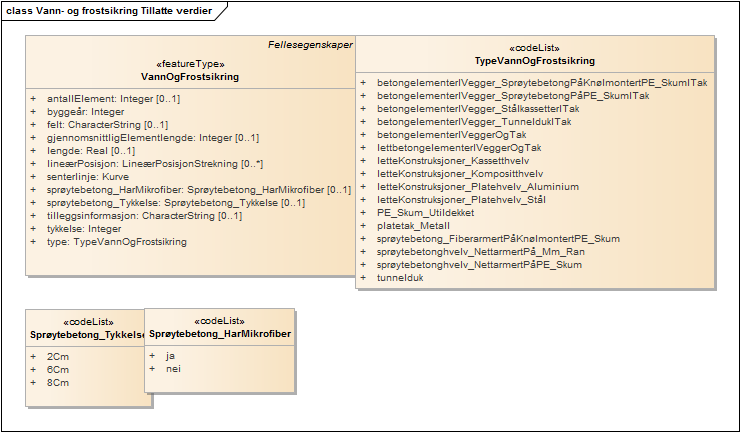Click the plus marker before PE_Skum_Utildekket

coord(363,212)
